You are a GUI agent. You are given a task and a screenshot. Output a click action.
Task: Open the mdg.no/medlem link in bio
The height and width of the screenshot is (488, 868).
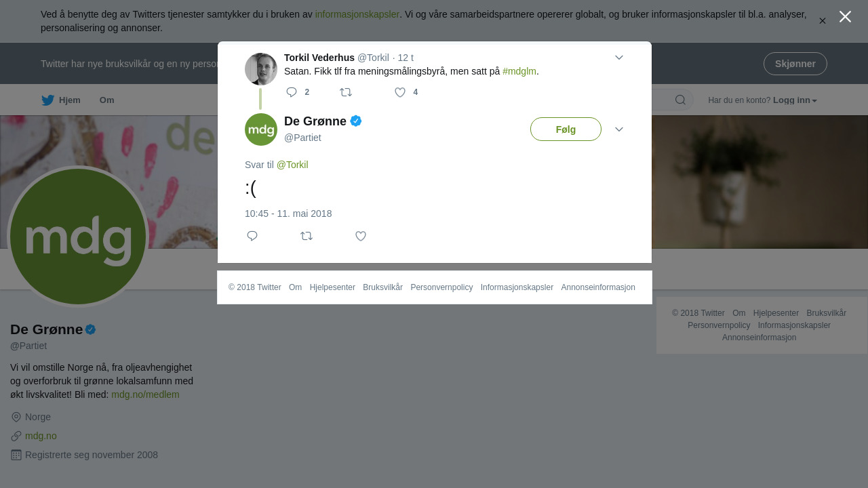(x=145, y=394)
